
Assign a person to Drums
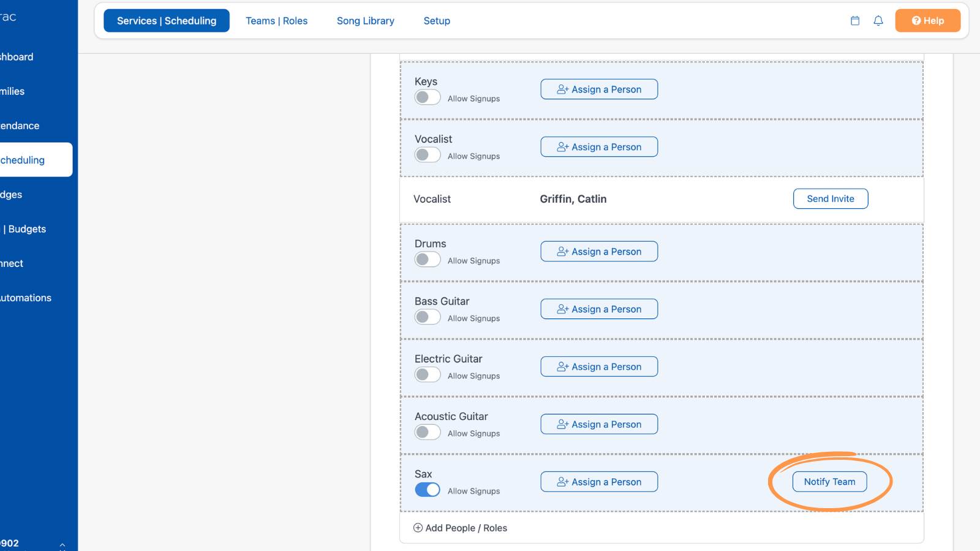point(599,252)
